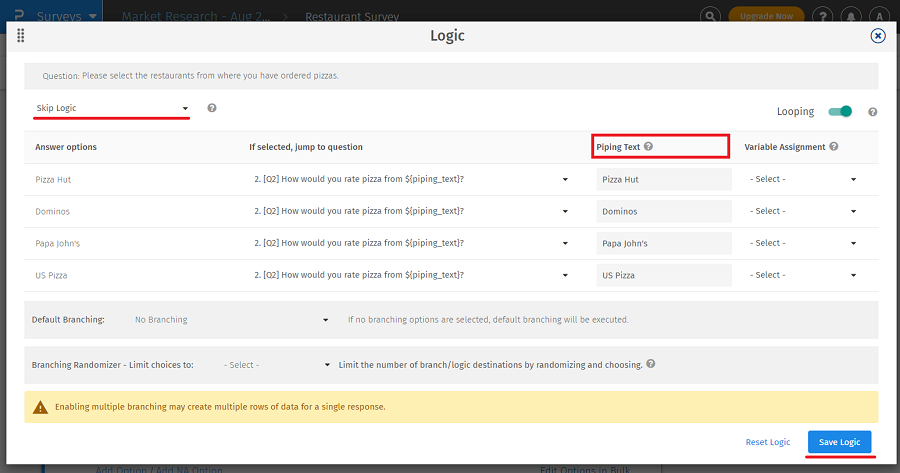Open the Surveys menu
The image size is (900, 473).
click(66, 16)
